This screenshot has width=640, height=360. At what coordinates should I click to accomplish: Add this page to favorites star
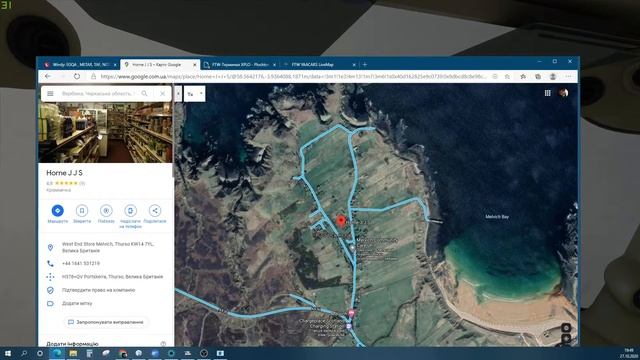click(507, 76)
